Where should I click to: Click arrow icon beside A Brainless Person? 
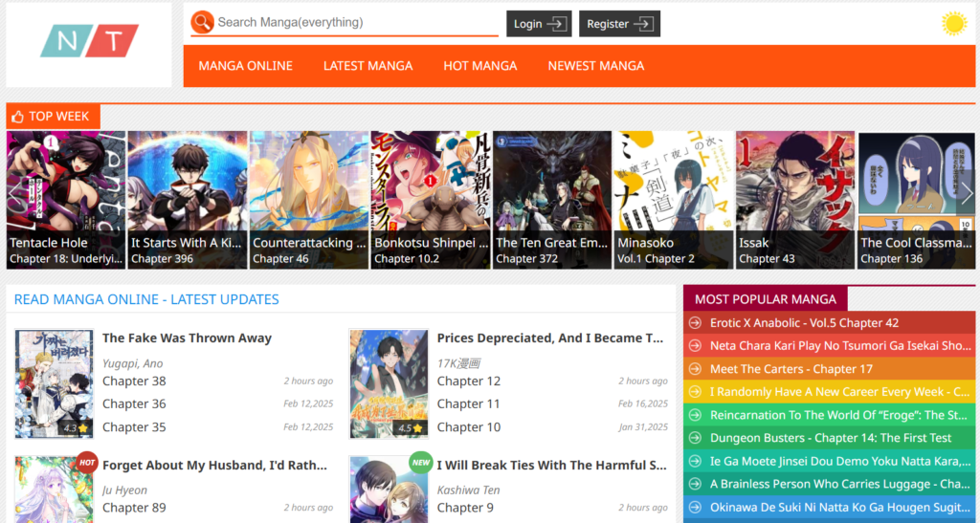coord(695,485)
